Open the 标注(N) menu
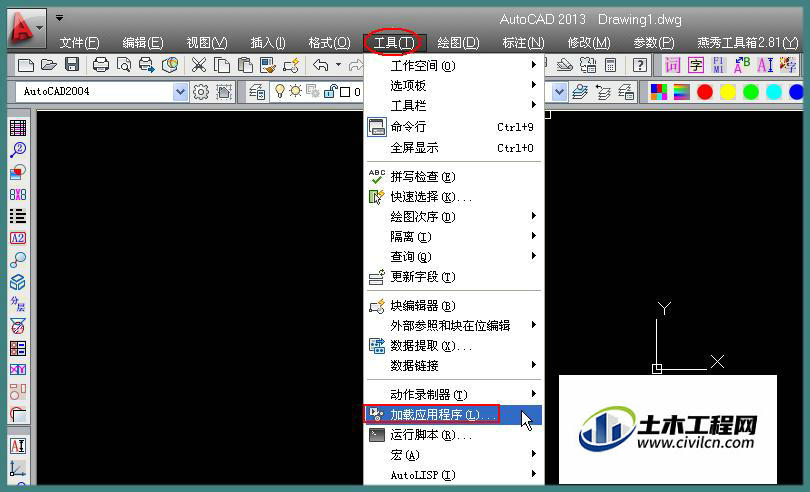810x492 pixels. tap(523, 42)
